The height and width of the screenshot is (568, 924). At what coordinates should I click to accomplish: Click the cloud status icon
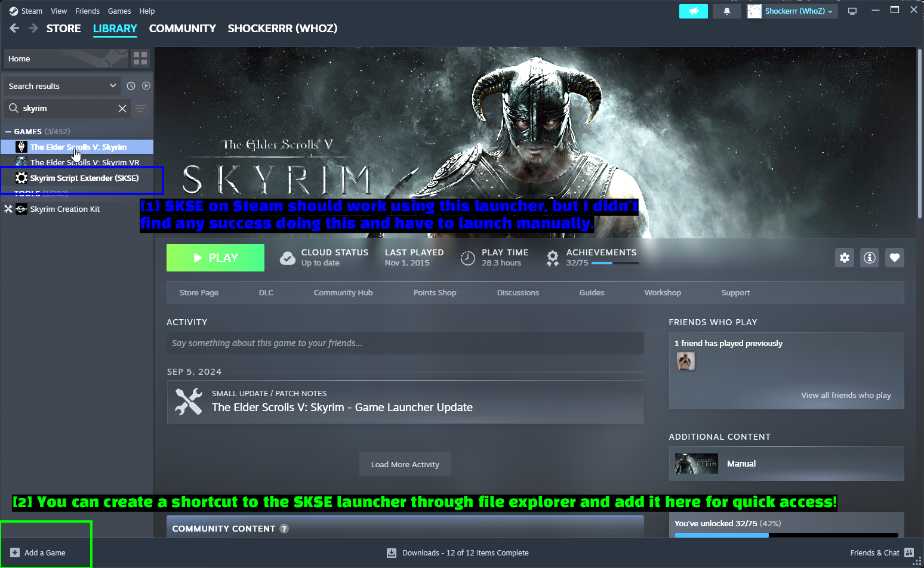pyautogui.click(x=288, y=258)
